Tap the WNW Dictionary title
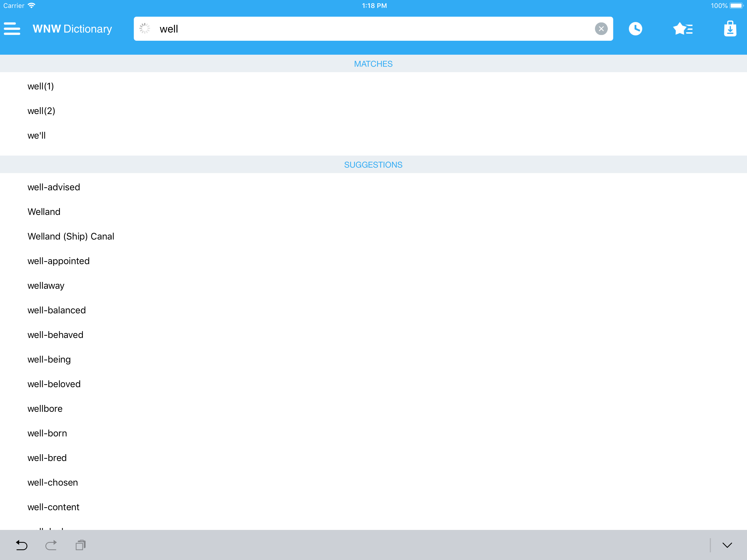747x560 pixels. [x=72, y=29]
